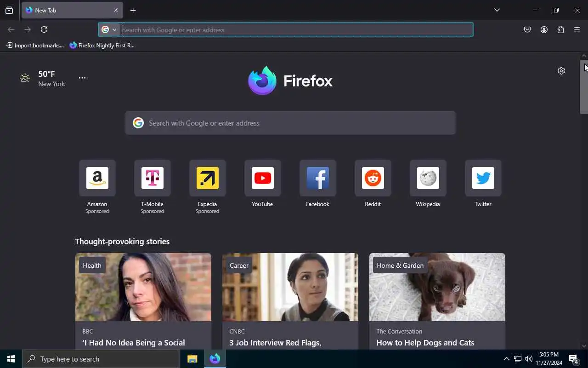Go back one page
This screenshot has width=588, height=368.
(x=11, y=29)
